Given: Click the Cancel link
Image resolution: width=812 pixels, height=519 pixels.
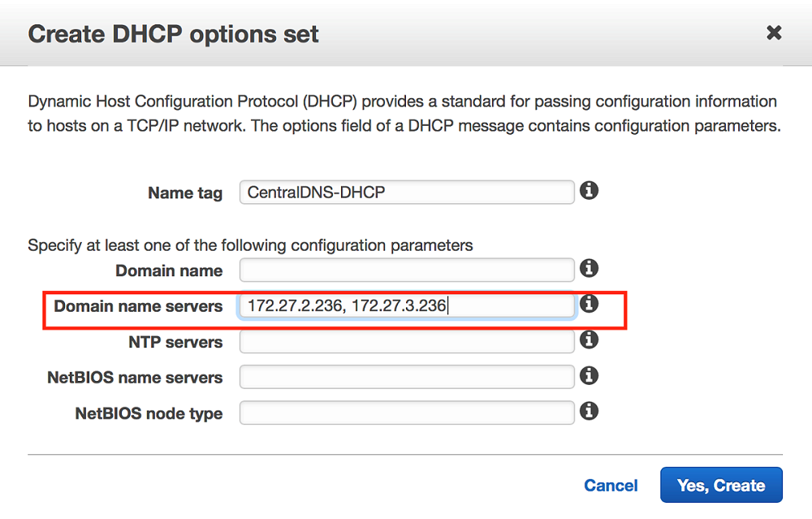Looking at the screenshot, I should pos(611,485).
